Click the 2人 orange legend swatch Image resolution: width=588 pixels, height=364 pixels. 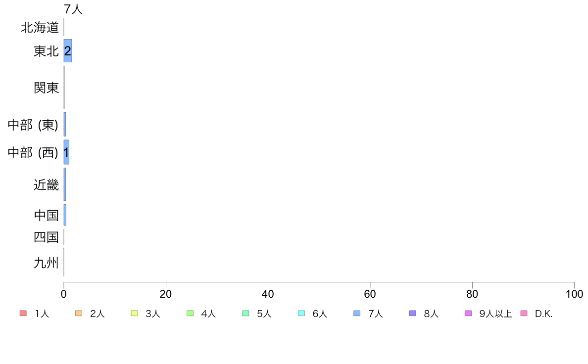click(x=79, y=314)
